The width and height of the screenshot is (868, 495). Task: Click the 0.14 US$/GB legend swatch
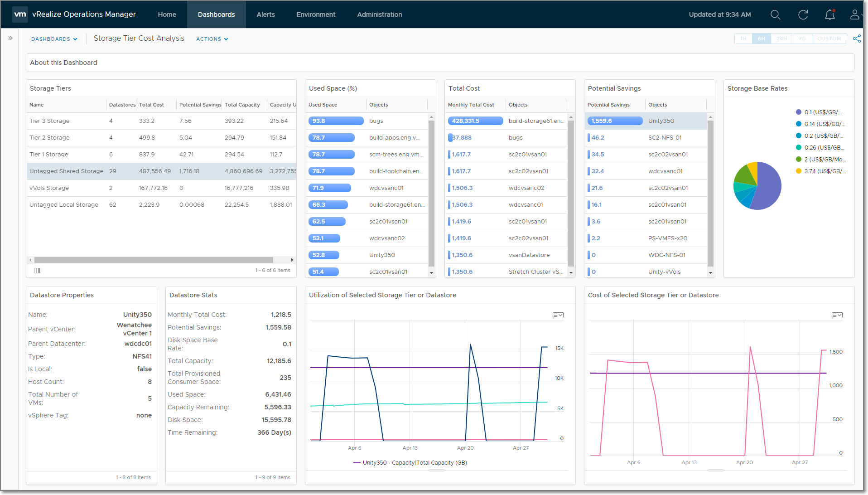(x=798, y=124)
